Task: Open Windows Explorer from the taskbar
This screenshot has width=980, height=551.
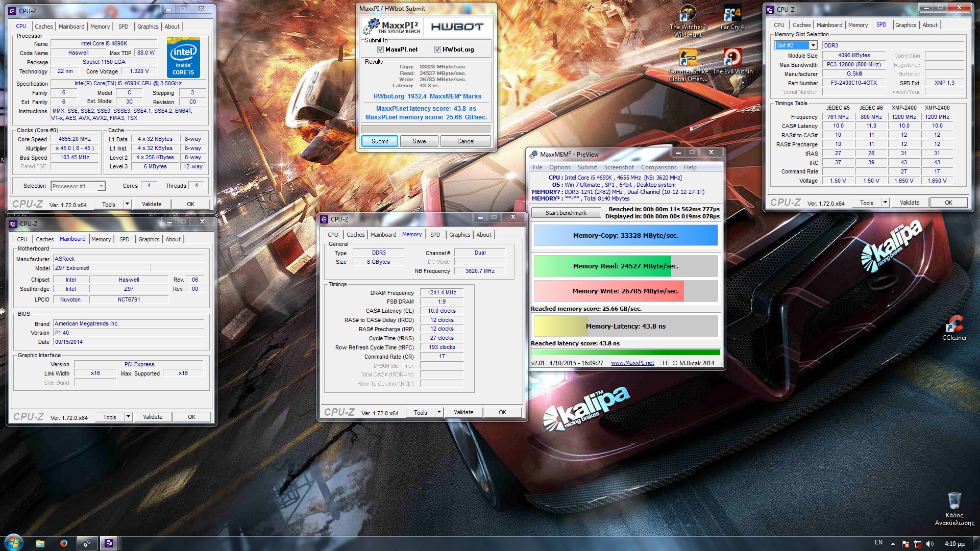Action: pos(40,543)
